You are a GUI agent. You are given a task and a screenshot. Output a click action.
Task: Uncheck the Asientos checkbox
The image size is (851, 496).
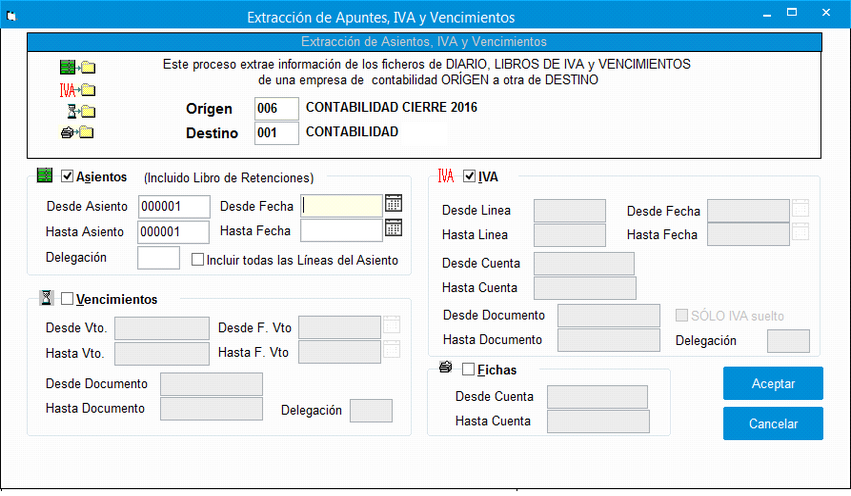tap(67, 176)
